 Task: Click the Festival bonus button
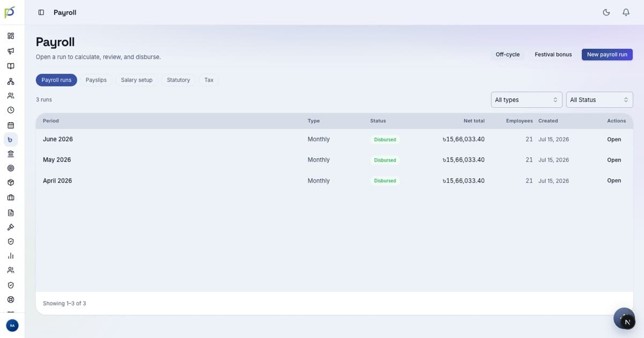[x=553, y=55]
